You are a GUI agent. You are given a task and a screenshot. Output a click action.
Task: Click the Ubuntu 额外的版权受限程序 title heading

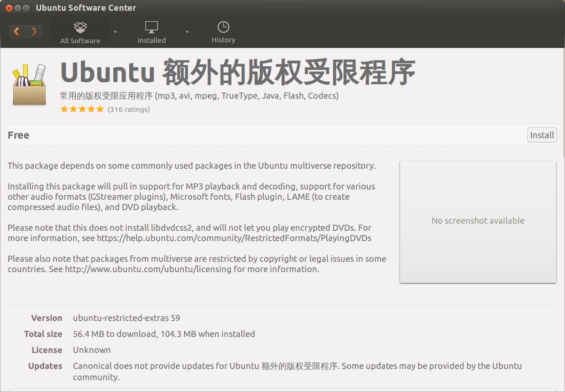pos(238,72)
